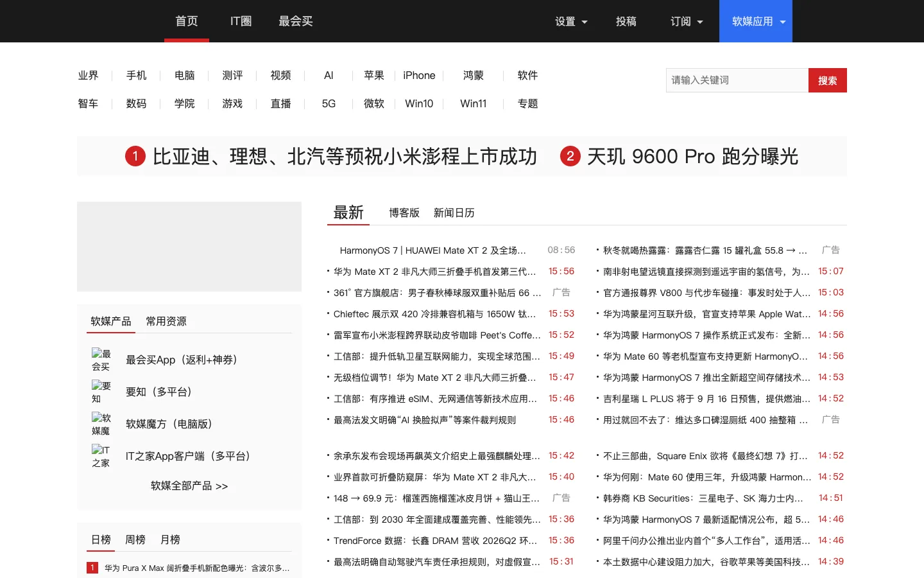Open the HarmonyOS 7 | HUAWEI Mate XT 2 article
Screen dimensions: 924x578
(432, 250)
